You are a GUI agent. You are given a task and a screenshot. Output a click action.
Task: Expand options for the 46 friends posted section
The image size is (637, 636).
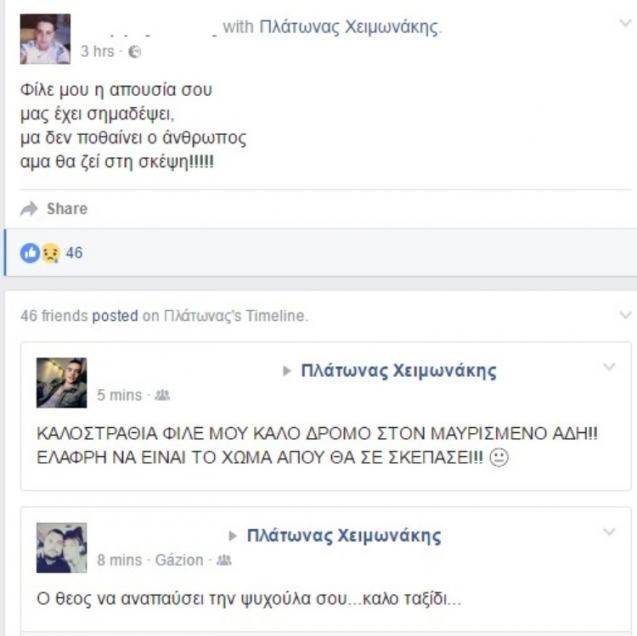[x=625, y=315]
